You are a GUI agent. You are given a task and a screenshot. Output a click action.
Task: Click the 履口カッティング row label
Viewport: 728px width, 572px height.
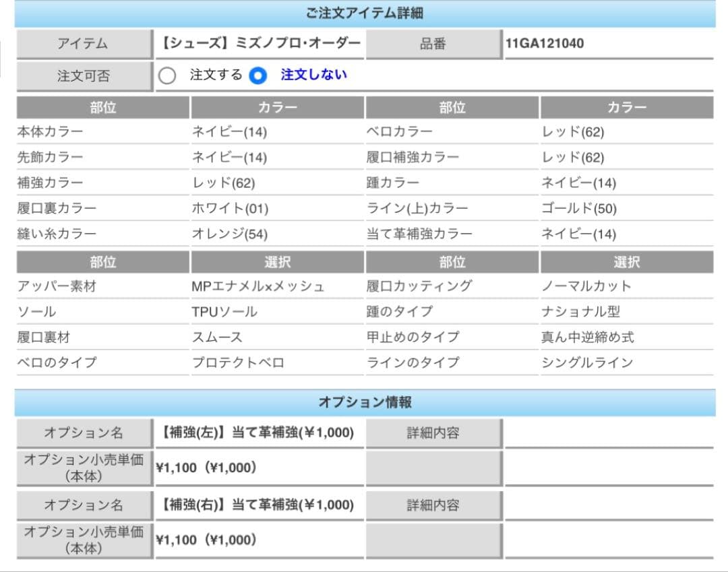[x=419, y=286]
